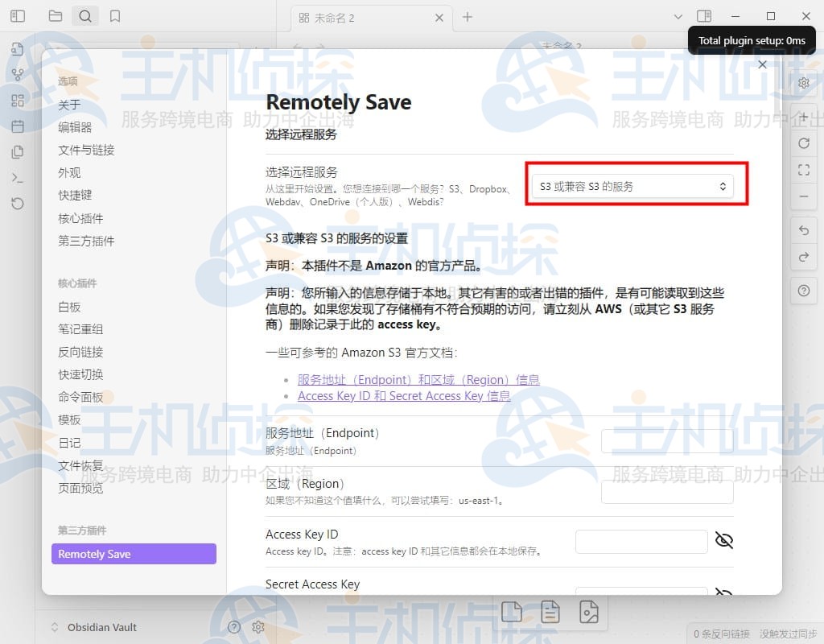
Task: Select 日记 plugin settings
Action: pyautogui.click(x=69, y=443)
